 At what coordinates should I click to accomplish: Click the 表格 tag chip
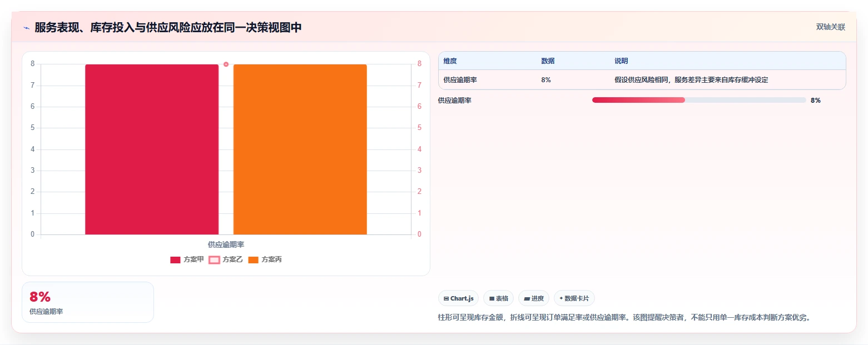(499, 298)
